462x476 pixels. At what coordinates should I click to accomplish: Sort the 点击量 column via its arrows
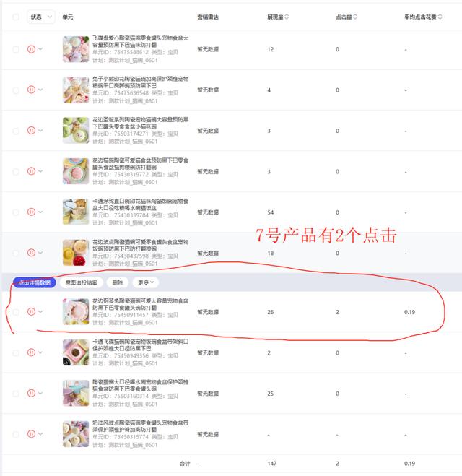pyautogui.click(x=355, y=17)
